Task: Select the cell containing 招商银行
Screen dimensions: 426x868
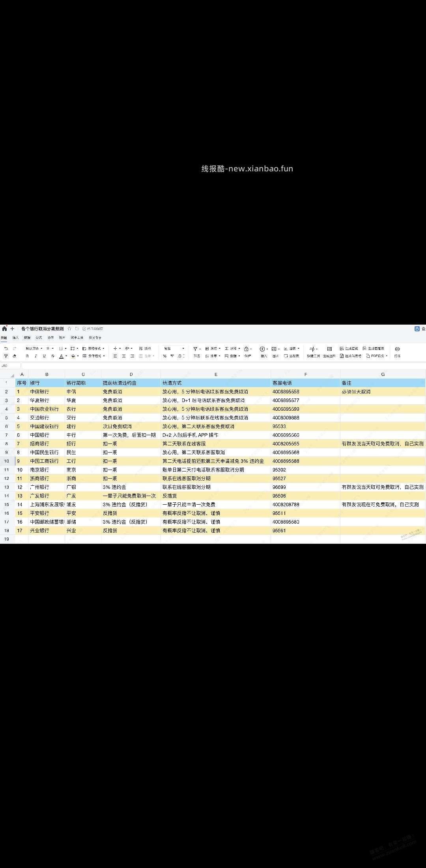Action: pos(47,444)
